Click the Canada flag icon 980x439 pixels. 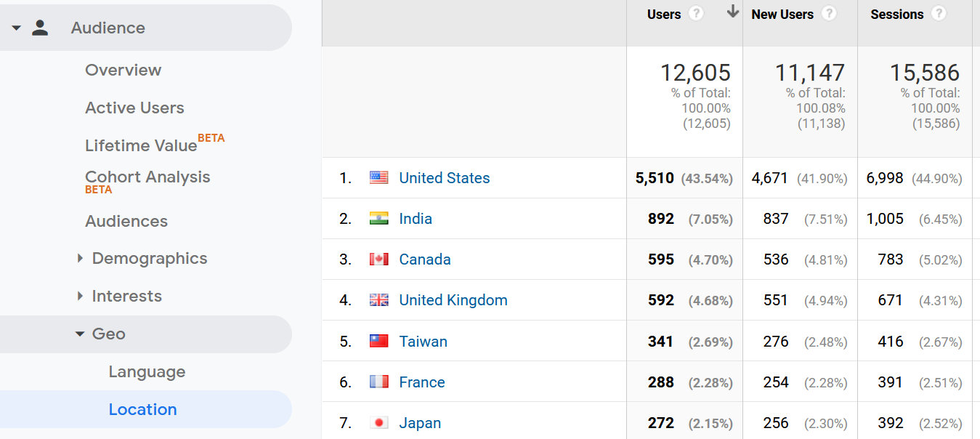(x=378, y=259)
